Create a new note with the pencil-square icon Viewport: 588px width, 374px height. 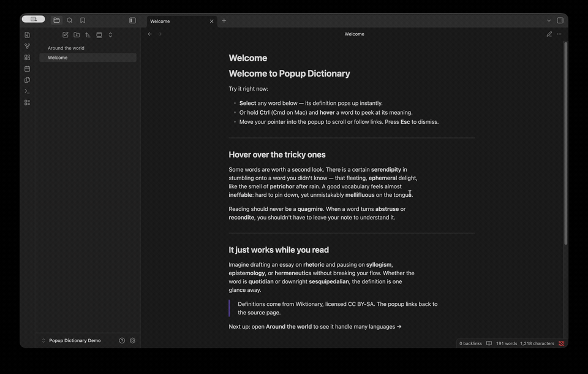pos(66,35)
